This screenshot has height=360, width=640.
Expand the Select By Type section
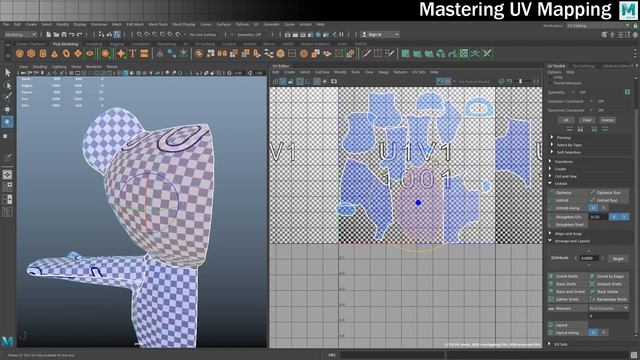click(552, 145)
